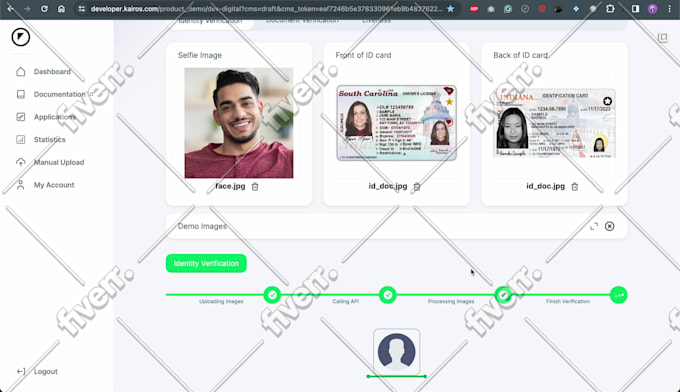Delete face.jpg using its trash icon
The height and width of the screenshot is (392, 680).
click(x=255, y=186)
